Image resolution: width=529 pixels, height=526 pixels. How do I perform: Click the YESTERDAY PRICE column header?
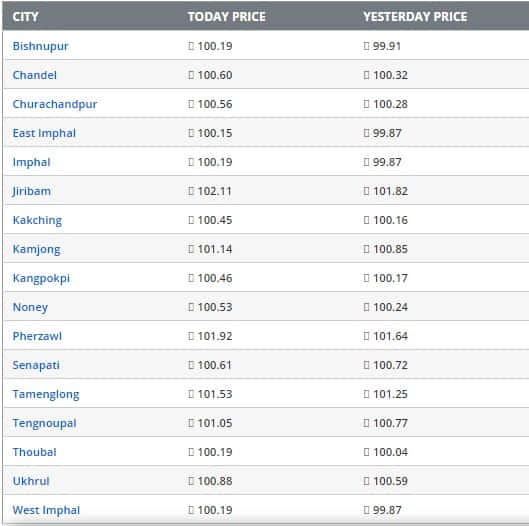415,17
